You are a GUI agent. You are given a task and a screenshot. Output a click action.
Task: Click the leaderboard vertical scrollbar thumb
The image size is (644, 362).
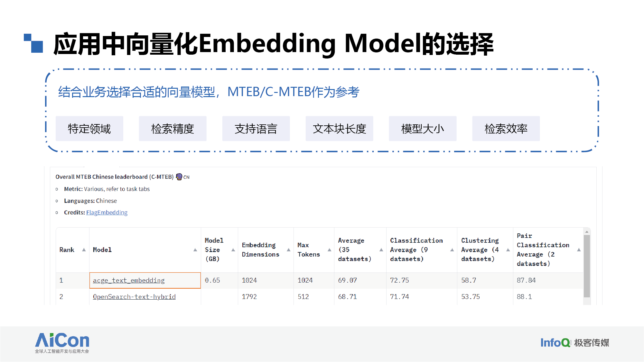[x=587, y=266]
